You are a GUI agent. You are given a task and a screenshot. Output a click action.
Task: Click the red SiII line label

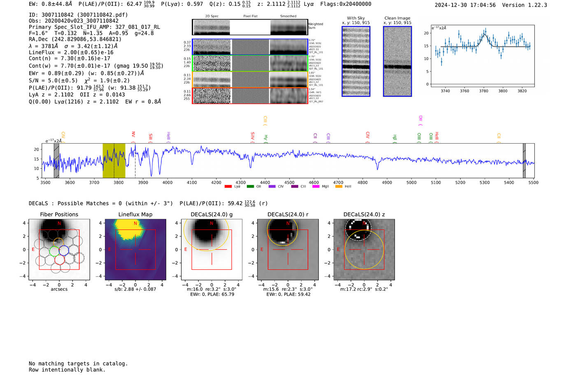(151, 137)
